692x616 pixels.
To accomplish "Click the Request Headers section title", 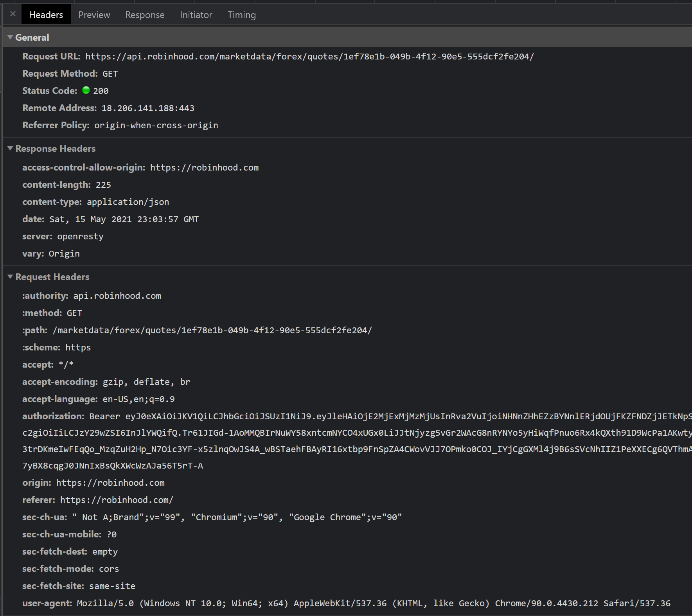I will coord(52,277).
